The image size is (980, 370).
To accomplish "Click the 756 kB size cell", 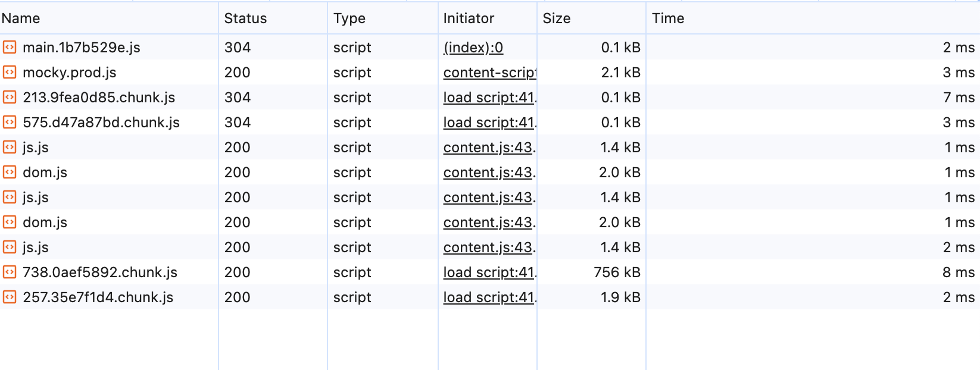I will point(617,272).
